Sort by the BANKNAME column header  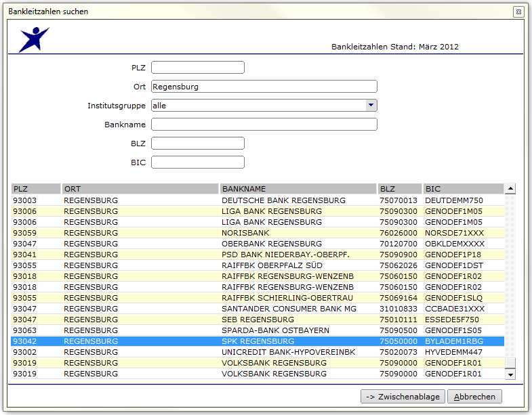click(298, 189)
